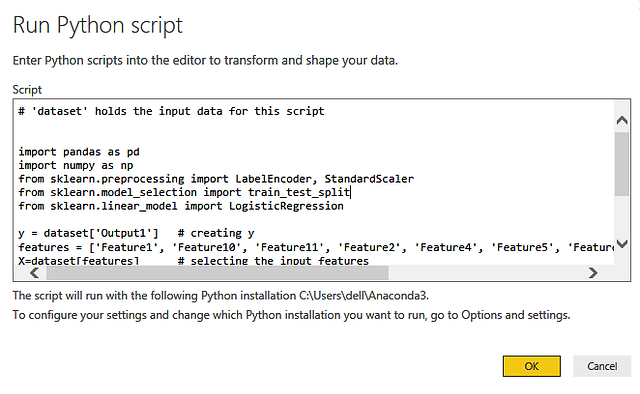Place cursor on 'import pandas as pd' line
The width and height of the screenshot is (640, 394).
[x=79, y=152]
